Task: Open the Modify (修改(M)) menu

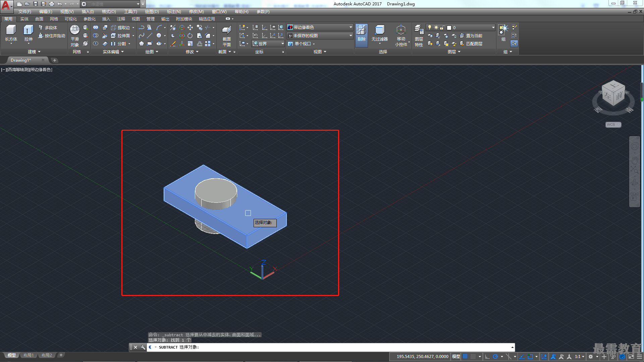Action: coord(196,12)
